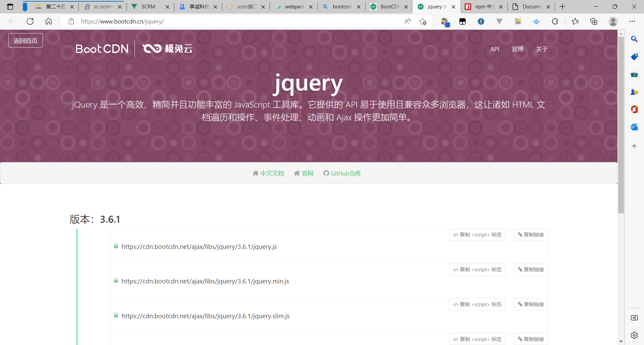
Task: Open the Collections icon
Action: tap(594, 21)
